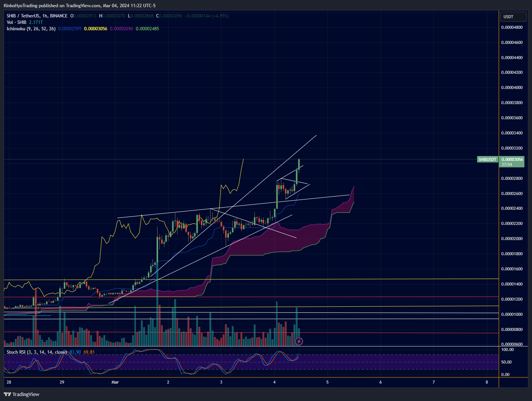Click price axis label 0.00004800
Image resolution: width=532 pixels, height=401 pixels.
tap(512, 27)
